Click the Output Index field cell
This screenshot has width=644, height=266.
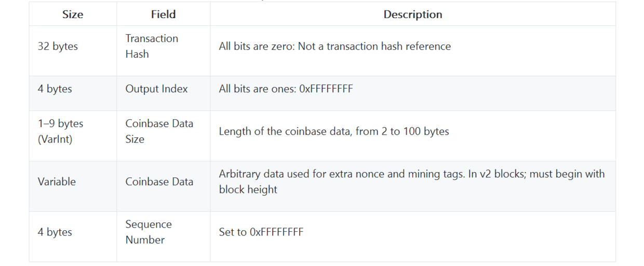pyautogui.click(x=156, y=89)
